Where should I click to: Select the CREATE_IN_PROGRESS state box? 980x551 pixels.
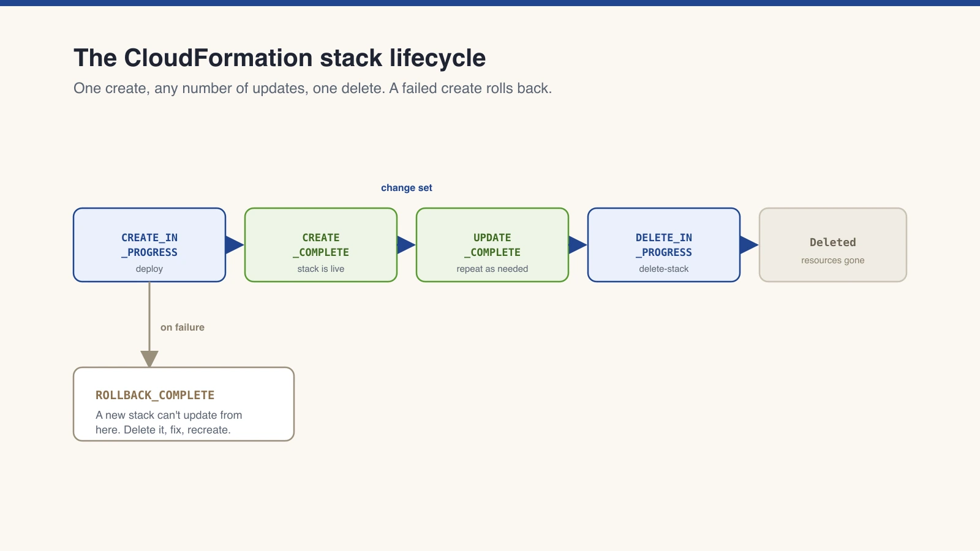(149, 245)
